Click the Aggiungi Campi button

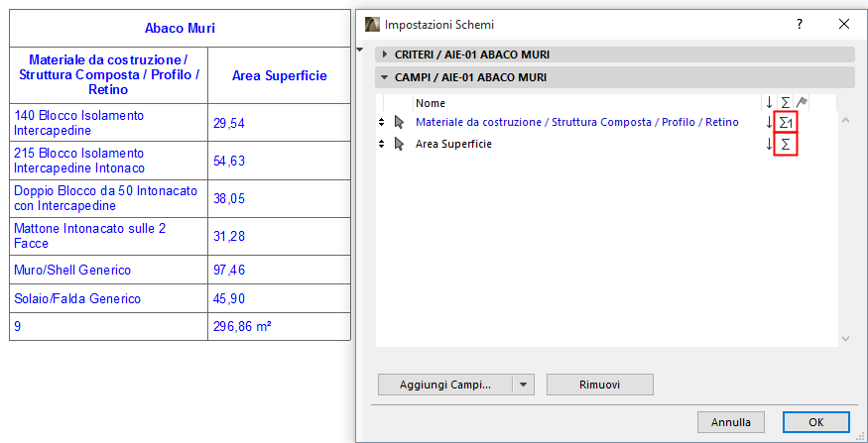click(x=445, y=385)
